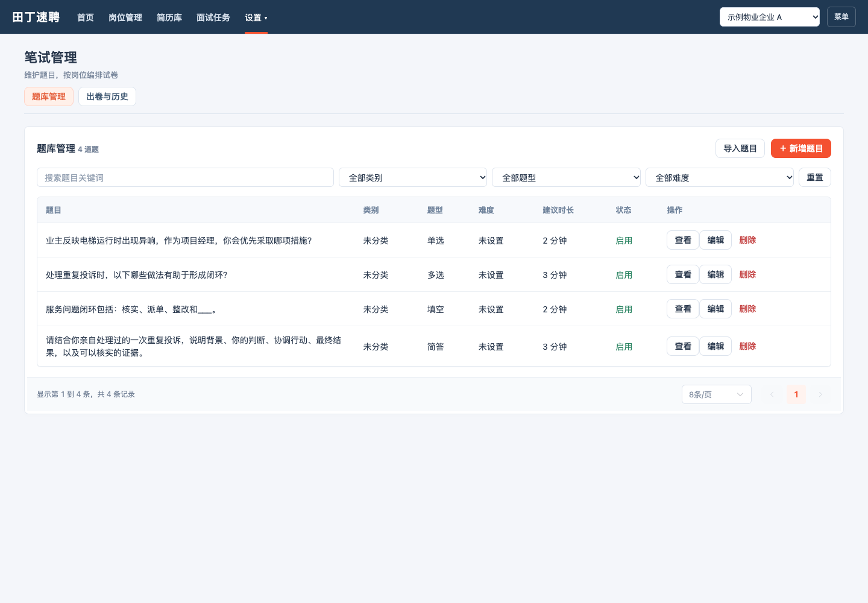View the 服务问题闭环 fill-in question

click(683, 309)
